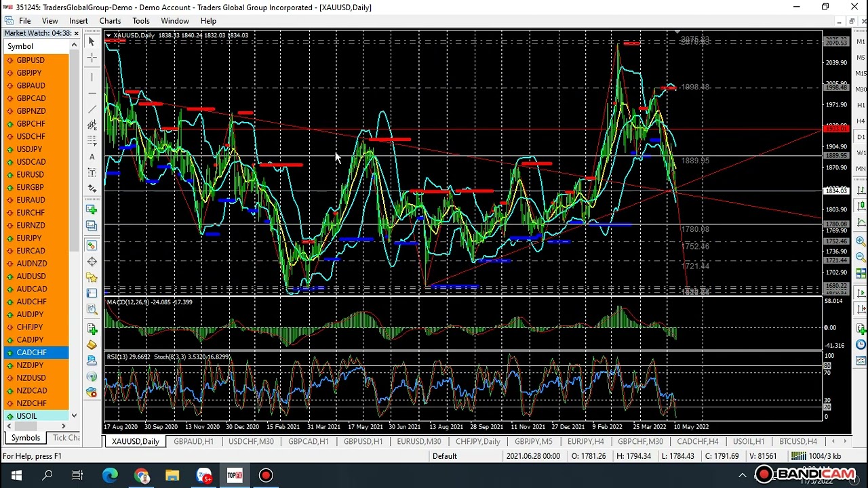This screenshot has width=868, height=488.
Task: Pick the Vertical Line drawing tool
Action: pos(92,77)
